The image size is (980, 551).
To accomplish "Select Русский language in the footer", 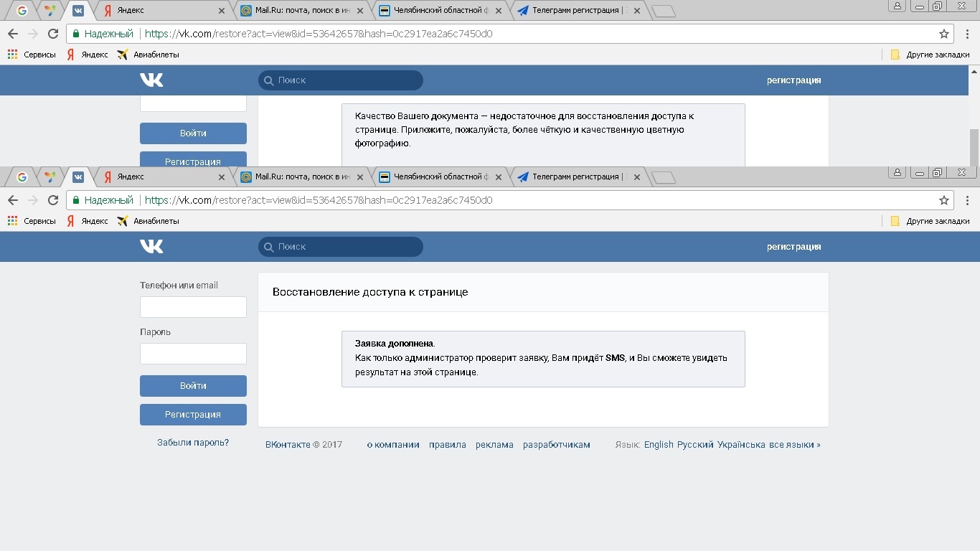I will [695, 445].
